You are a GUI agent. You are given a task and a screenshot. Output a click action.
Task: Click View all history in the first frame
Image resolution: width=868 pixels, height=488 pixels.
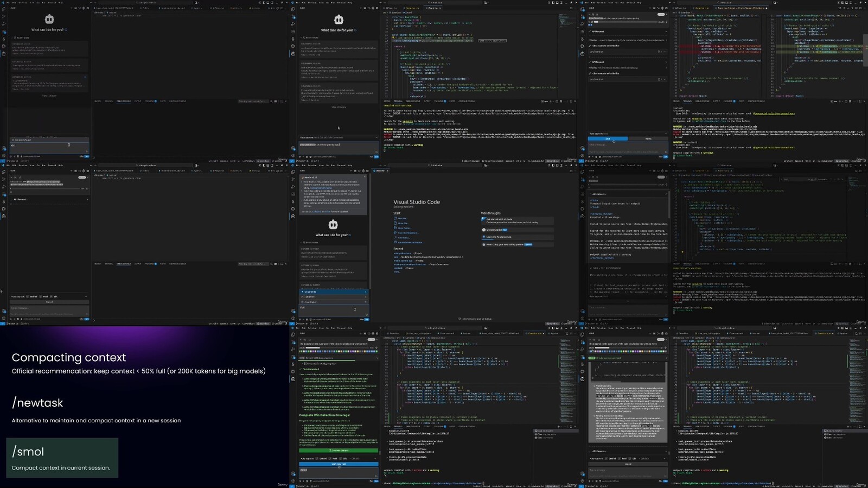pyautogui.click(x=49, y=96)
